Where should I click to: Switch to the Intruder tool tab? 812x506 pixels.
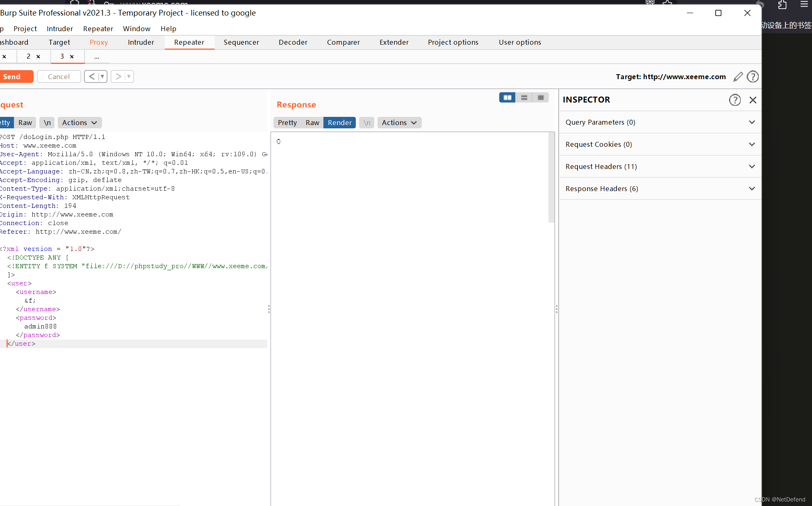[x=141, y=42]
